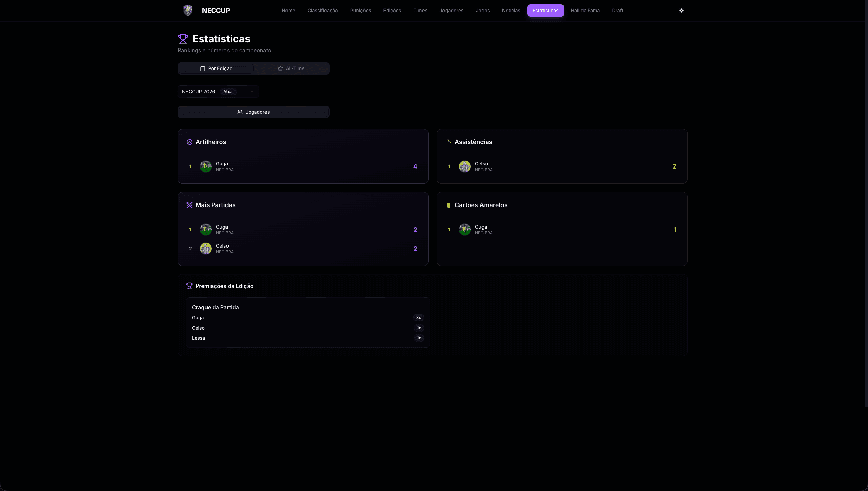868x491 pixels.
Task: Open the Draft page link
Action: tap(617, 11)
